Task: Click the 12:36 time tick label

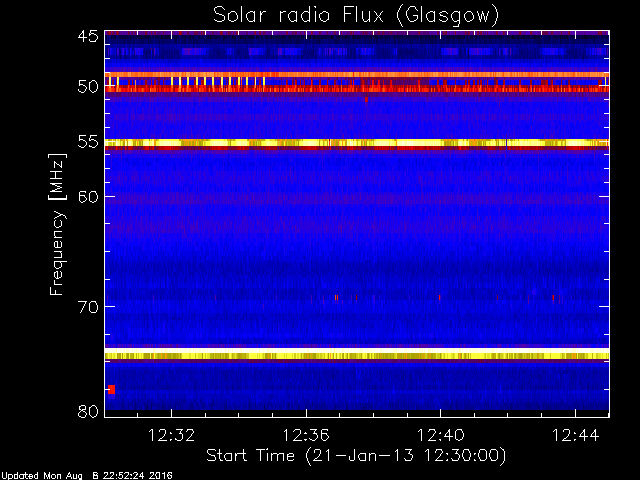Action: click(306, 435)
